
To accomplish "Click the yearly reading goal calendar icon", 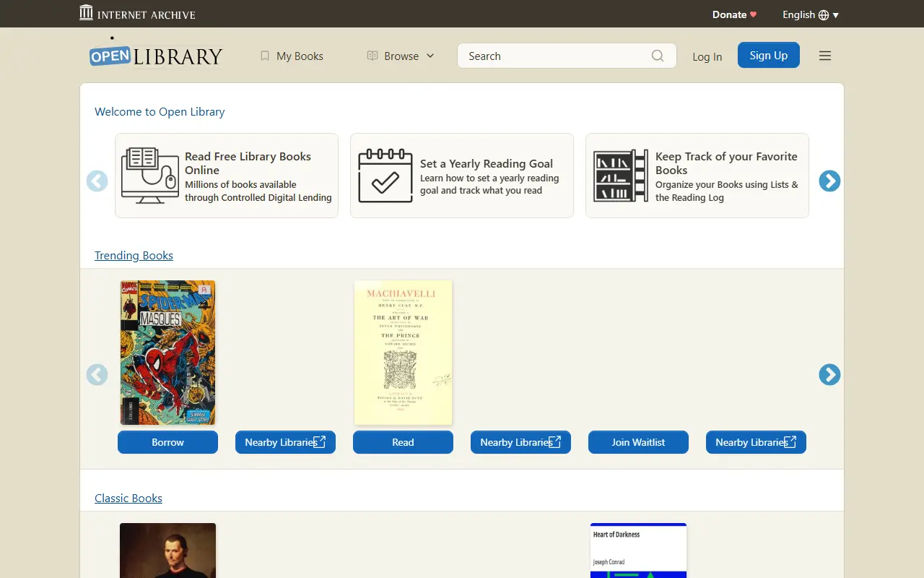I will (x=385, y=175).
